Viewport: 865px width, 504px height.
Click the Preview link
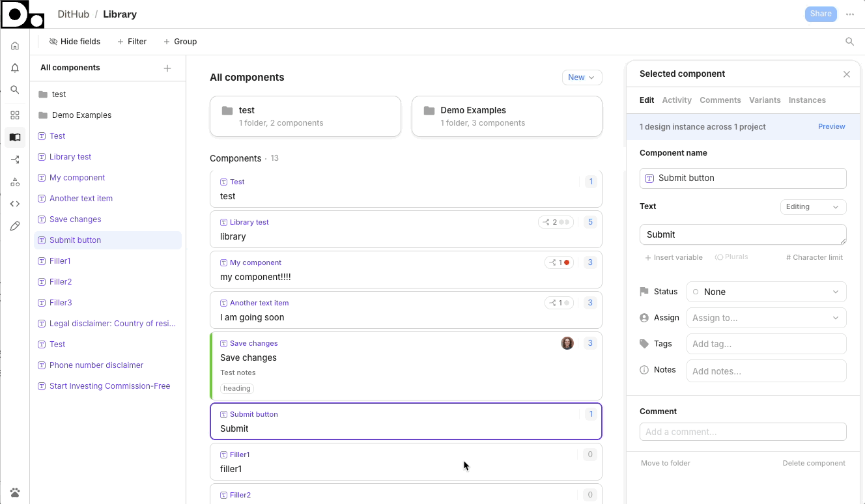coord(831,126)
